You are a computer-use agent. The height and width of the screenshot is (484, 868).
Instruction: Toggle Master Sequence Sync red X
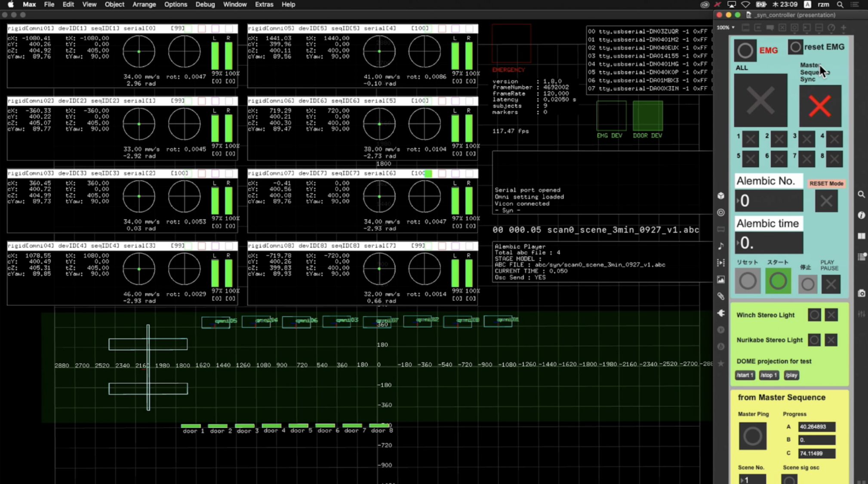pyautogui.click(x=820, y=106)
